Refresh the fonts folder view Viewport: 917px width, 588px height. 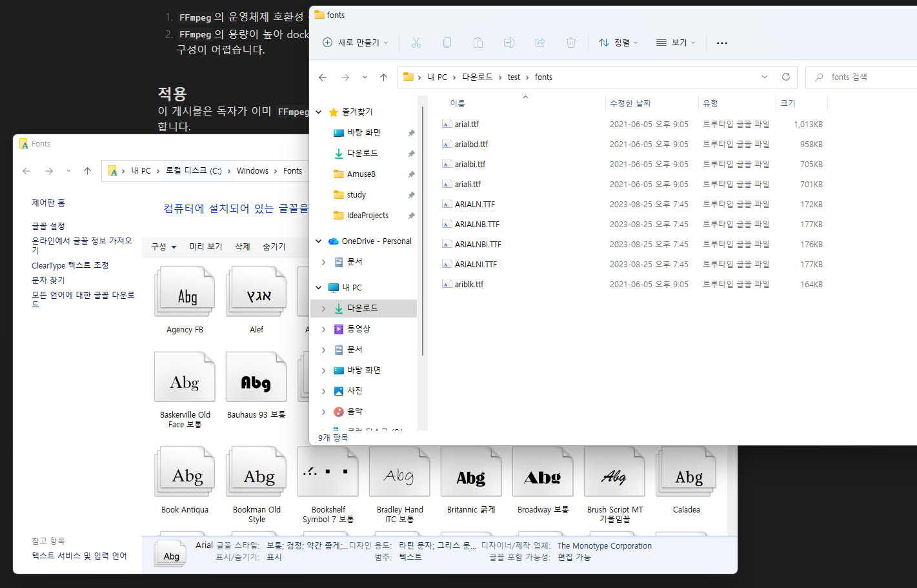click(786, 77)
